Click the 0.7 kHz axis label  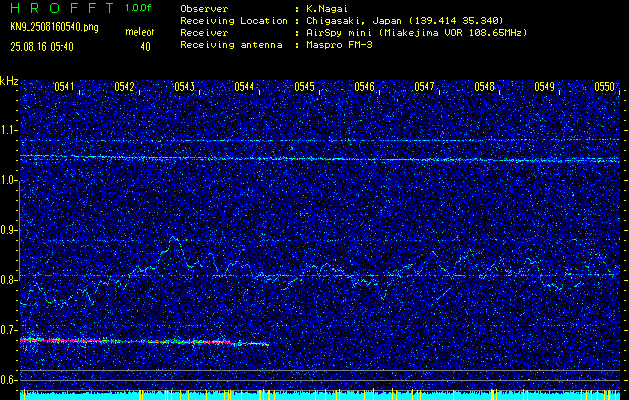coord(9,330)
